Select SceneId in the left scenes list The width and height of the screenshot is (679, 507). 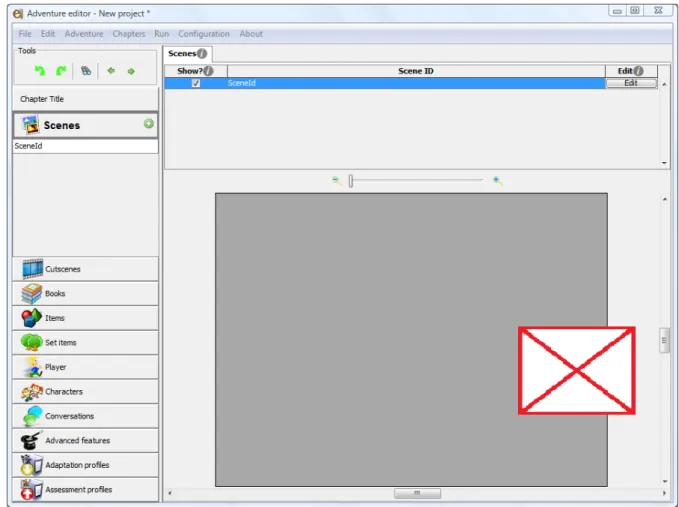[x=86, y=146]
